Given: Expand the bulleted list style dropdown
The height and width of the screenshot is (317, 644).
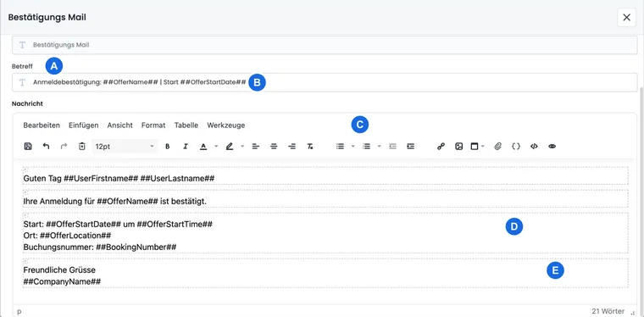Looking at the screenshot, I should coord(353,146).
